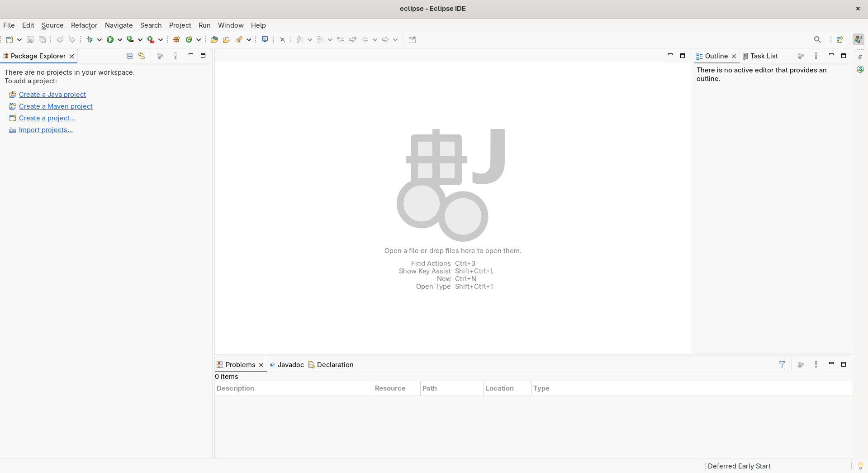Click the Create a Maven project link
Viewport: 868px width, 473px height.
click(56, 106)
